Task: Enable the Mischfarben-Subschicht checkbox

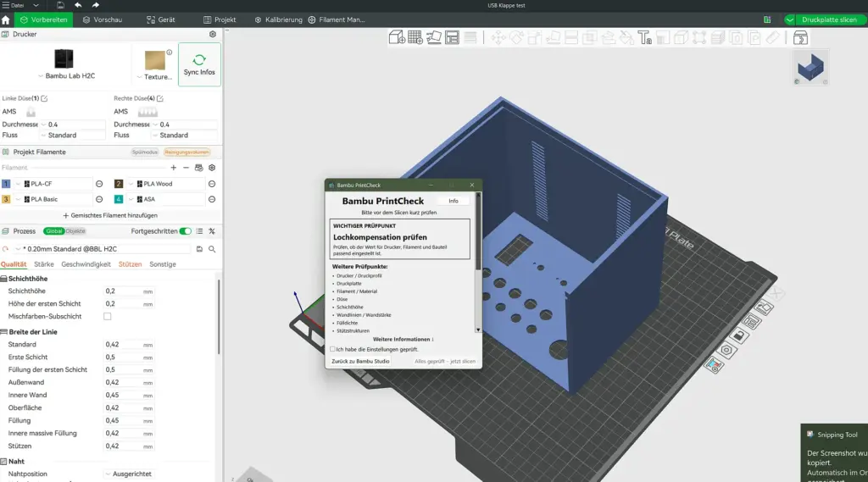Action: pos(108,317)
